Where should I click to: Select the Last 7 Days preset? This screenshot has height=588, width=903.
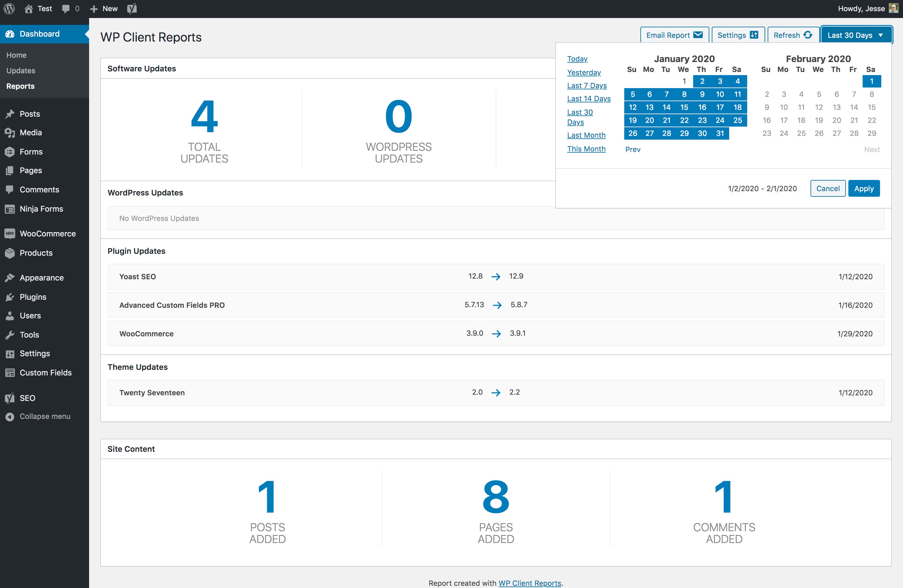click(x=587, y=85)
